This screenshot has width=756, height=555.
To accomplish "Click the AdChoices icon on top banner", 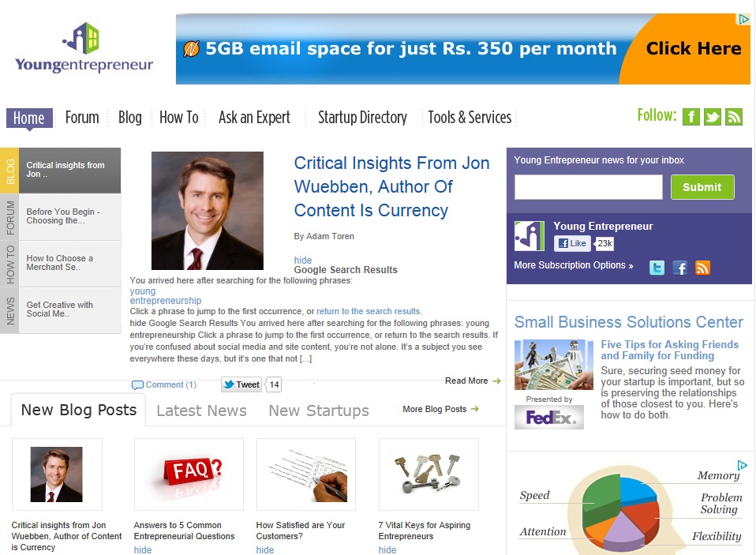I will [x=744, y=19].
